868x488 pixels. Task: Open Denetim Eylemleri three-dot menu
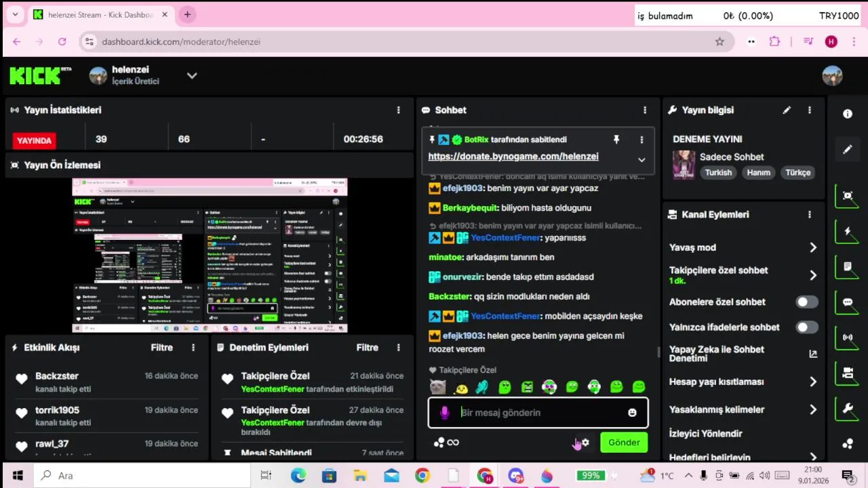(x=398, y=348)
